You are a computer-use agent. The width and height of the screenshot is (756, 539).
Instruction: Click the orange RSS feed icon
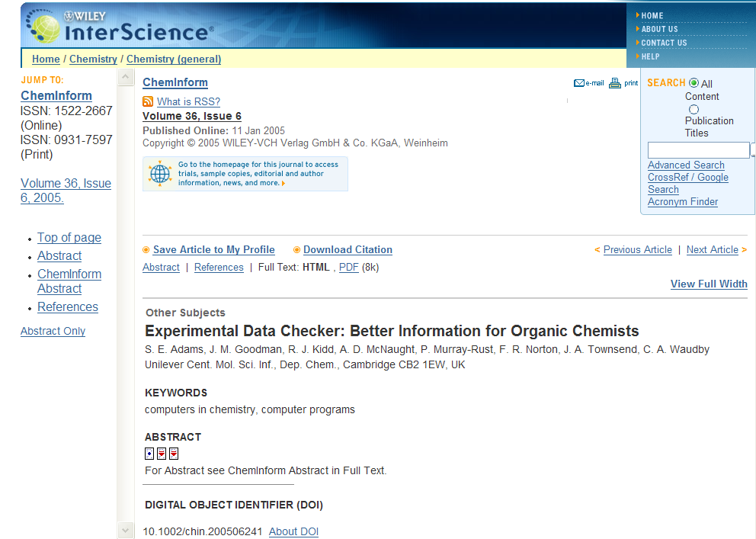pos(148,101)
